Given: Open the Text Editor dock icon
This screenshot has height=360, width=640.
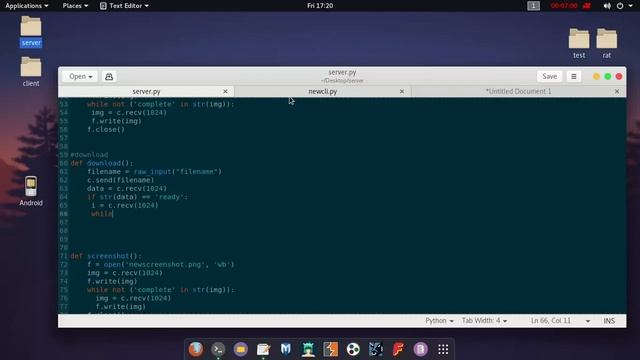Looking at the screenshot, I should pos(263,349).
